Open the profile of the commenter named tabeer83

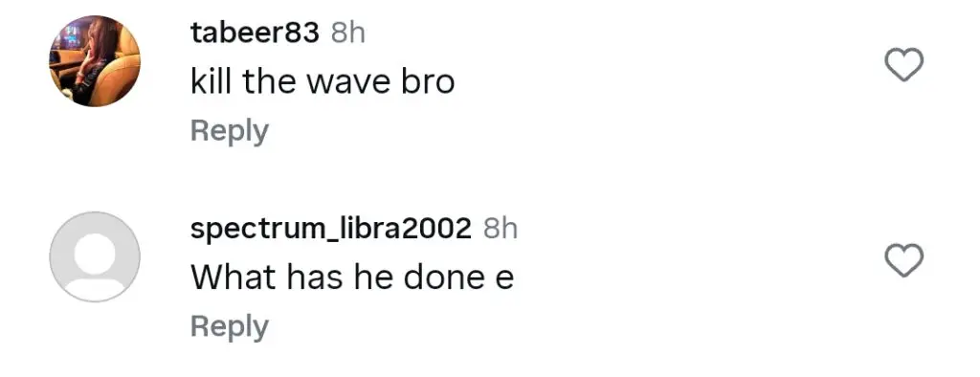(x=255, y=33)
